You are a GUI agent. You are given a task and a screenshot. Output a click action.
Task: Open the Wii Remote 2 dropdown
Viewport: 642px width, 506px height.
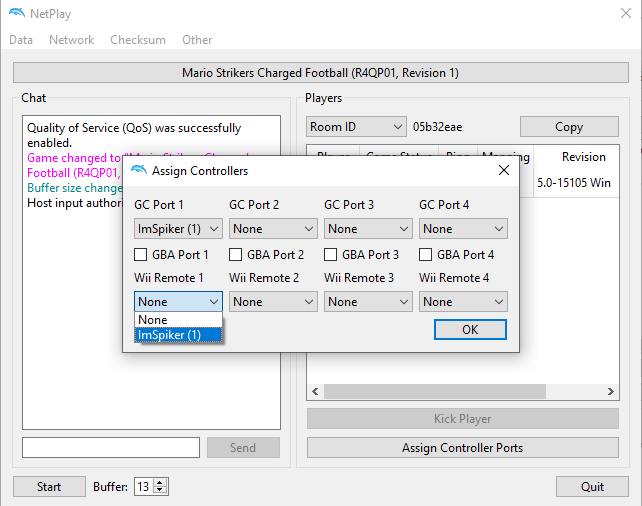coord(273,302)
